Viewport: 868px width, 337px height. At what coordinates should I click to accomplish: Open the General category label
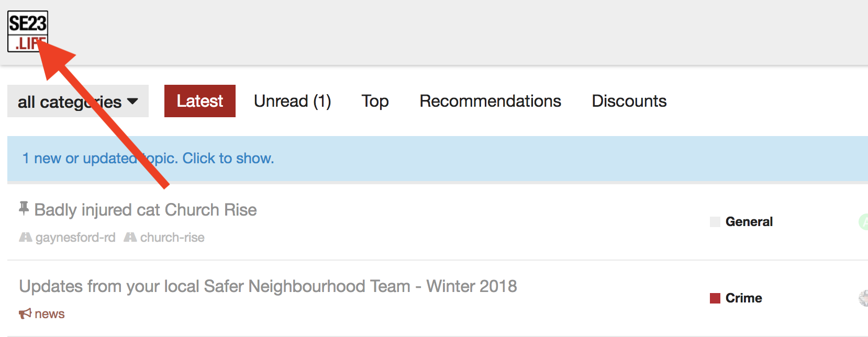(x=749, y=222)
